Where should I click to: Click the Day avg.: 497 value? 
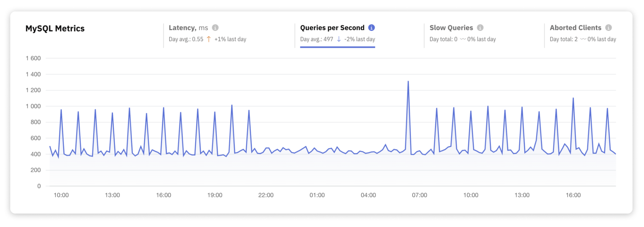(x=316, y=39)
